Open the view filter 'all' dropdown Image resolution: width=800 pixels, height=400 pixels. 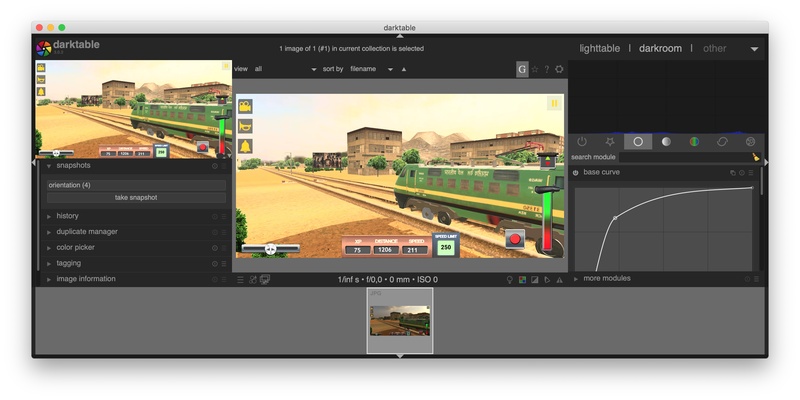click(x=285, y=69)
